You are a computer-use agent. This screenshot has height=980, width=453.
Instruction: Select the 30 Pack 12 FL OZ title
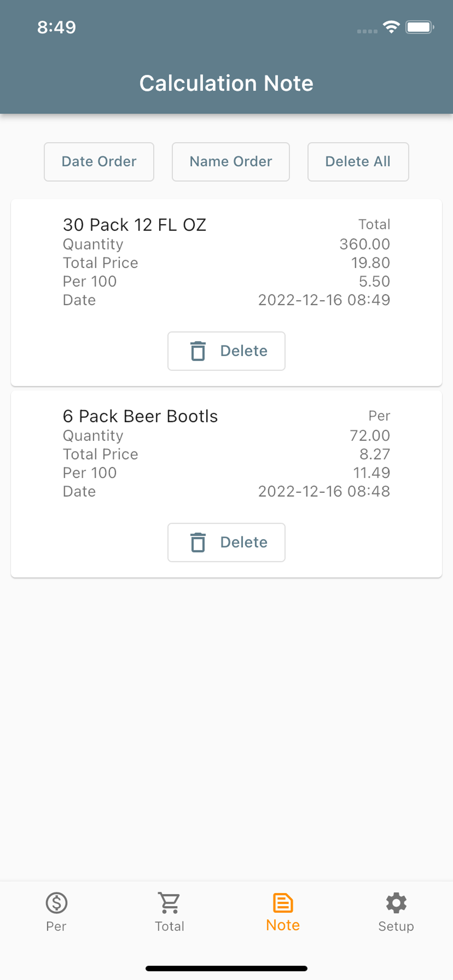(x=134, y=225)
